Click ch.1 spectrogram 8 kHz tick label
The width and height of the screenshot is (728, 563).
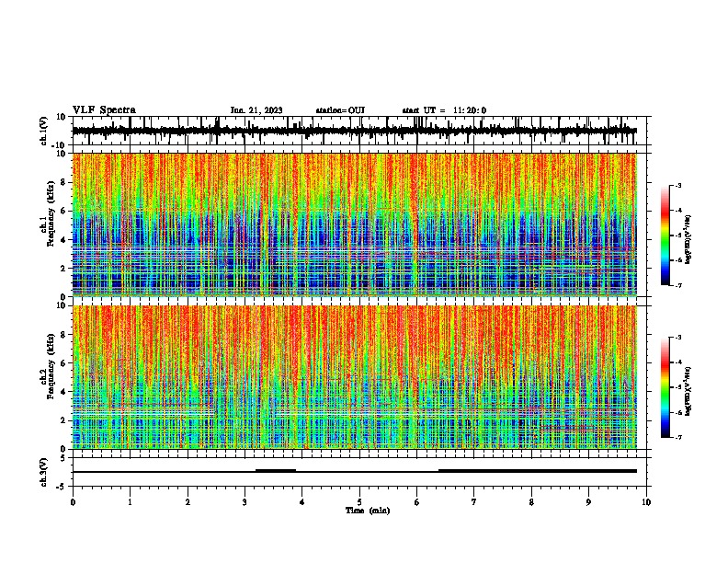click(x=63, y=182)
